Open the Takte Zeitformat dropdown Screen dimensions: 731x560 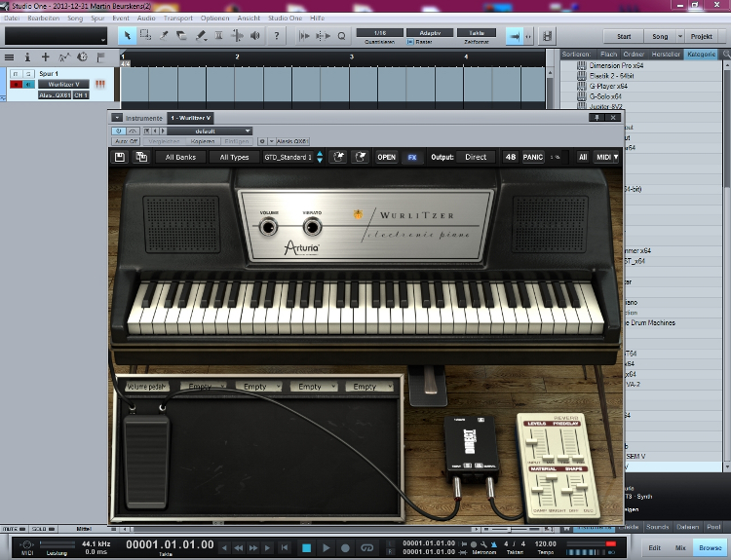click(477, 32)
